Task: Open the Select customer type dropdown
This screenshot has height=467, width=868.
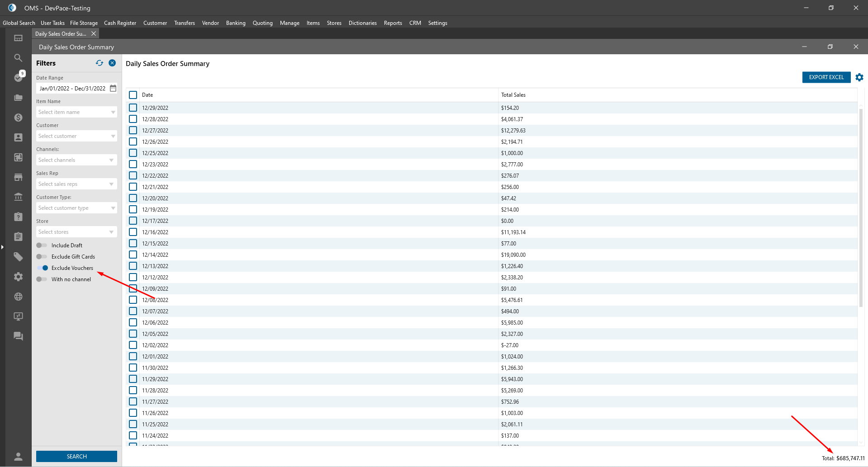Action: [76, 208]
